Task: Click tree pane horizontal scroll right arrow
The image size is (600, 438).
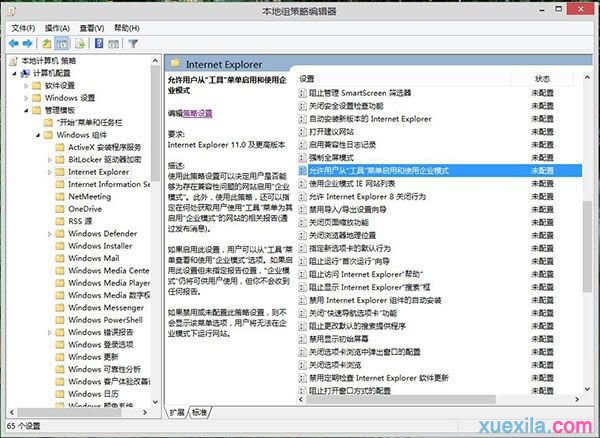Action: coord(145,412)
